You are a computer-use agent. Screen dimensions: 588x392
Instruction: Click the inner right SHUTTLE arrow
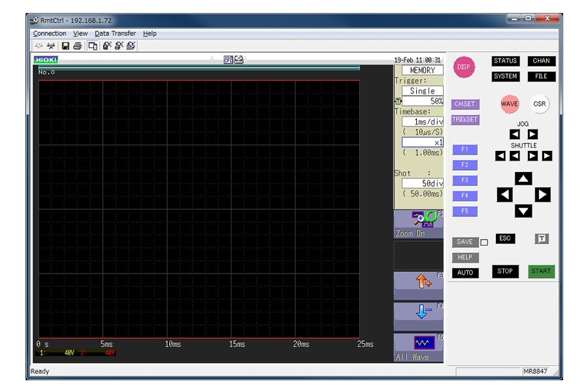pyautogui.click(x=532, y=155)
